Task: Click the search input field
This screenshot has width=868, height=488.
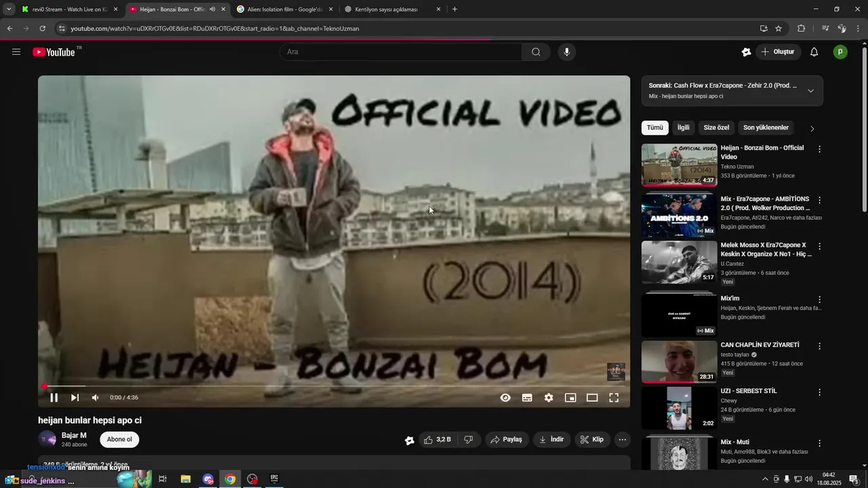Action: pyautogui.click(x=401, y=52)
